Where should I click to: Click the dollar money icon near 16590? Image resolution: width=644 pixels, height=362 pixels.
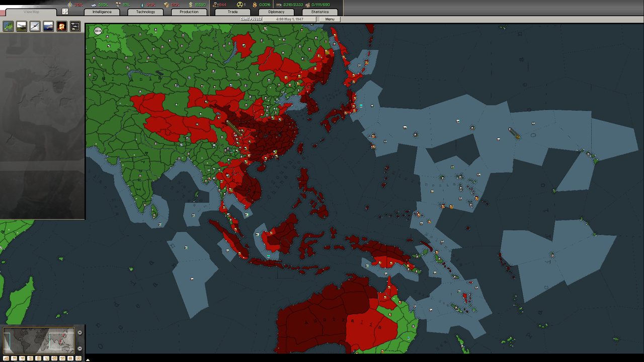(x=191, y=5)
